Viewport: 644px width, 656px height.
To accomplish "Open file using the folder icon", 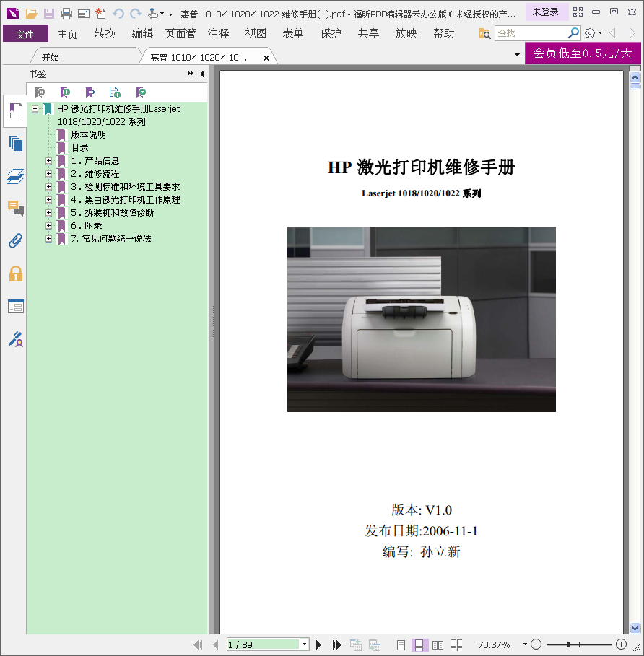I will point(31,14).
